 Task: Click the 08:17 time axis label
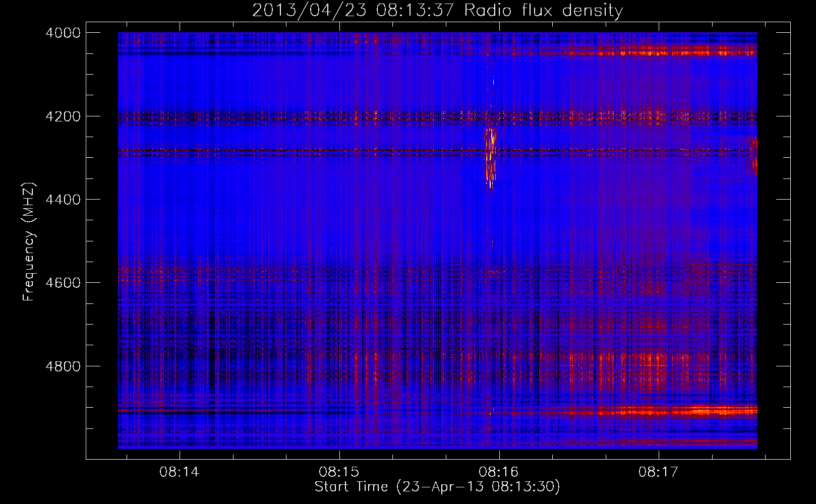tap(658, 472)
